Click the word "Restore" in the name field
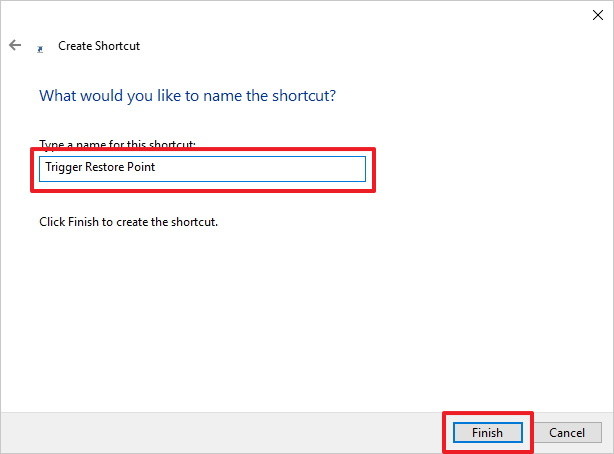This screenshot has height=454, width=614. pos(105,168)
